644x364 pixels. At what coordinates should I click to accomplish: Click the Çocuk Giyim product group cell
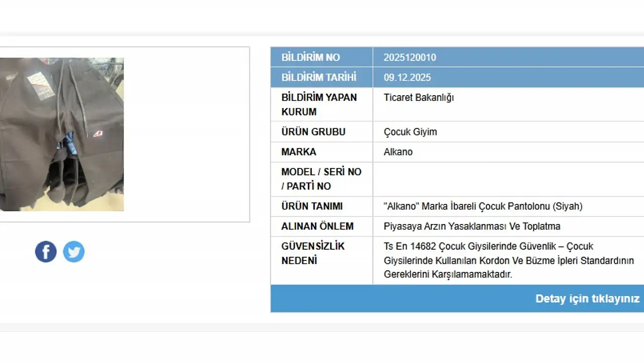coord(411,132)
